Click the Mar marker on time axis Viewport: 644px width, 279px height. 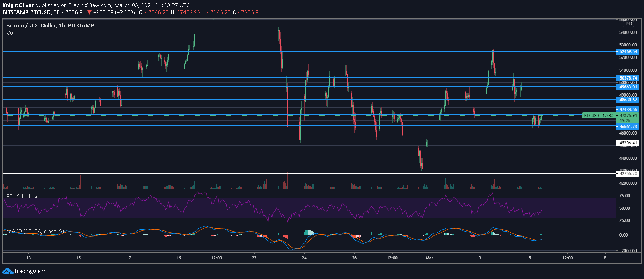(x=430, y=258)
